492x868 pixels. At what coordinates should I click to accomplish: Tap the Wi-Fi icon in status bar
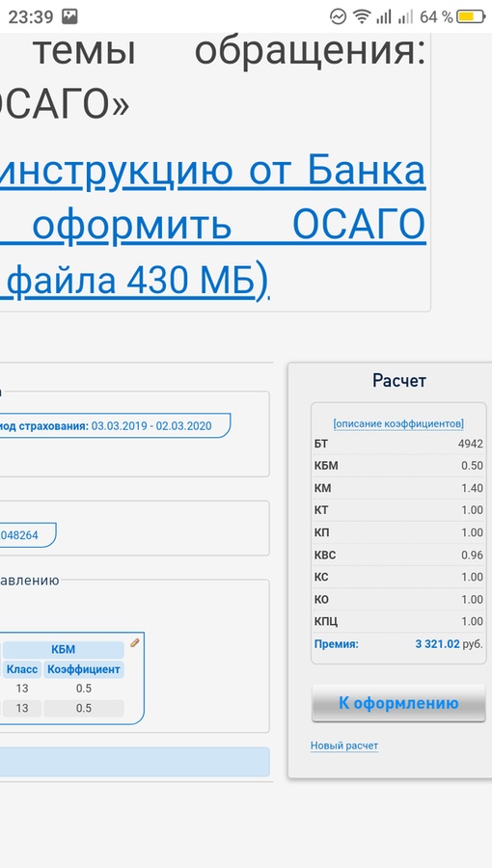pyautogui.click(x=362, y=16)
